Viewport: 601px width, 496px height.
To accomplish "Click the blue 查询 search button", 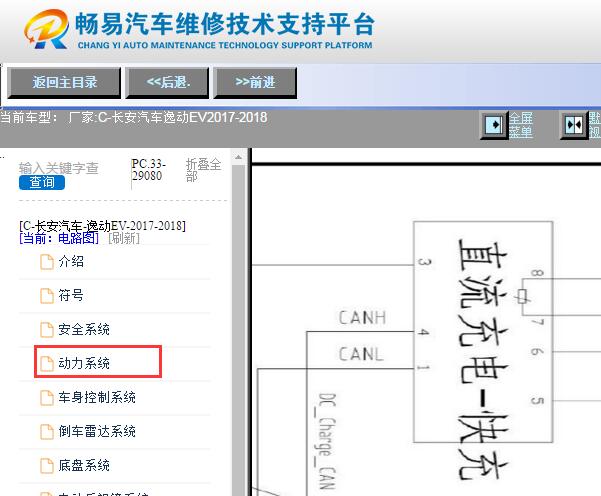I will 42,182.
